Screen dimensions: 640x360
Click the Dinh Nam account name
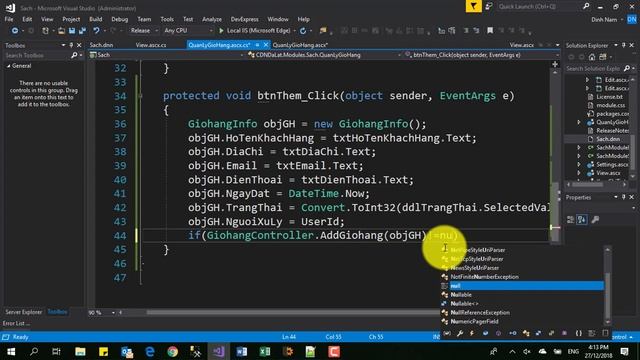604,20
